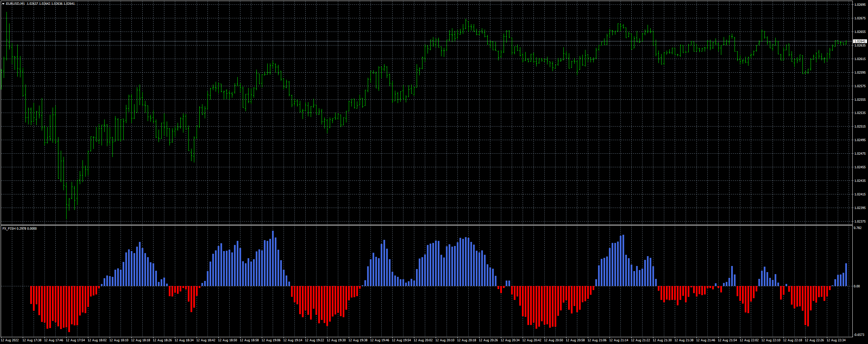This screenshot has width=868, height=344.
Task: Click the 12 Aug 18:42 time label
Action: pos(206,340)
